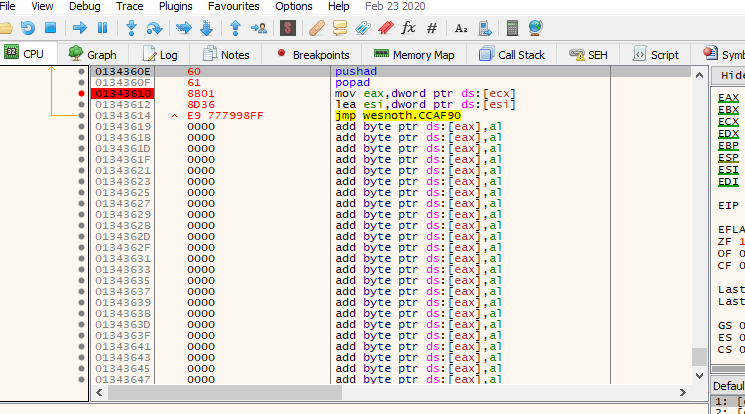Image resolution: width=745 pixels, height=414 pixels.
Task: Toggle breakpoint dot at address 01343612
Action: pyautogui.click(x=81, y=104)
